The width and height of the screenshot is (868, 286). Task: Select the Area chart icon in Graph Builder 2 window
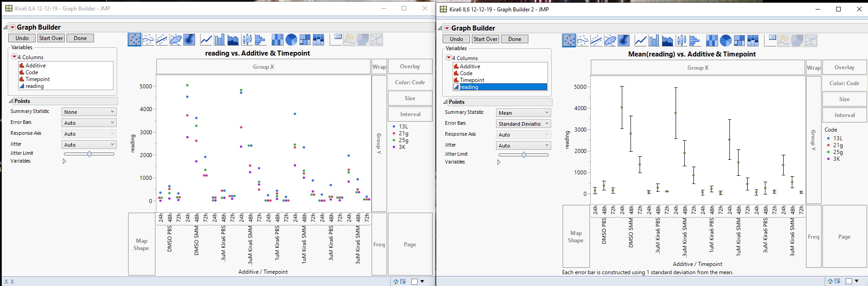667,41
